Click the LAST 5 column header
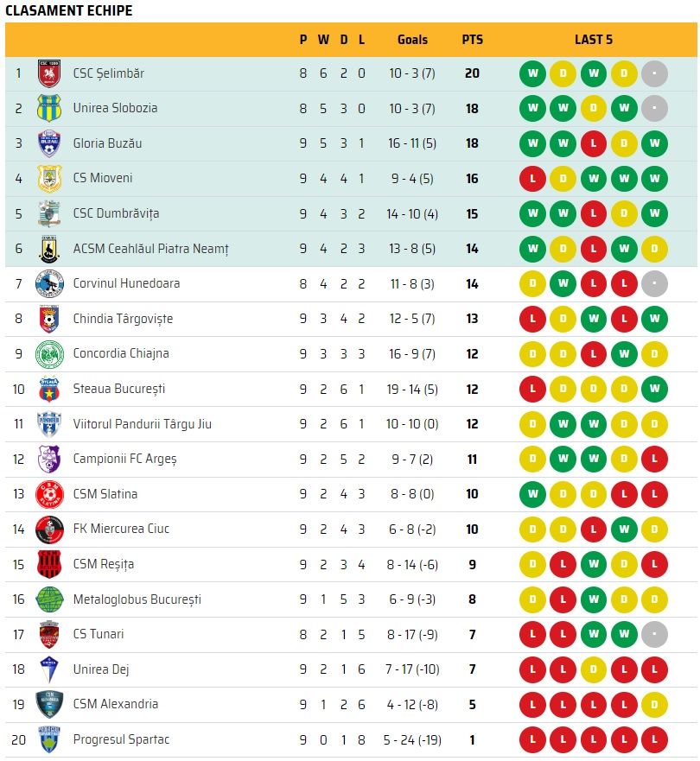This screenshot has height=761, width=700. 594,40
